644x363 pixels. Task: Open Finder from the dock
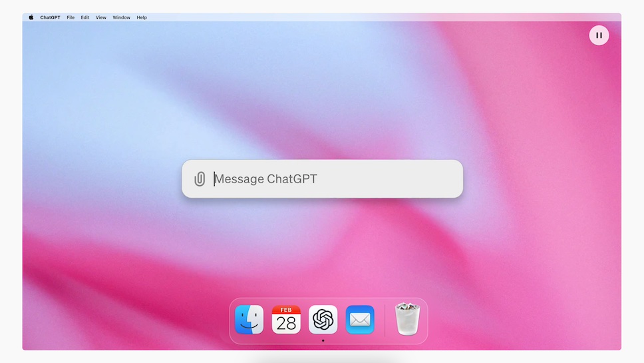pyautogui.click(x=249, y=320)
